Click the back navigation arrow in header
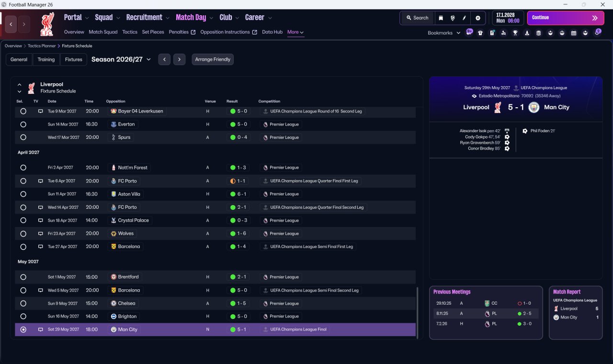 pos(11,23)
